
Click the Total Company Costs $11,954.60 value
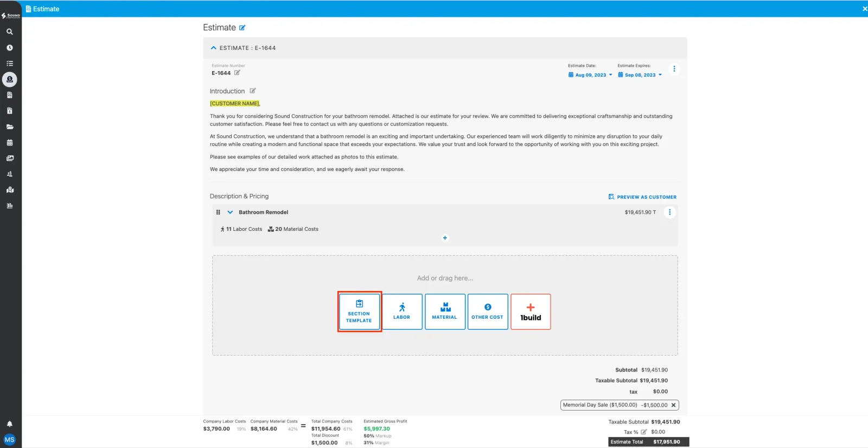tap(325, 429)
